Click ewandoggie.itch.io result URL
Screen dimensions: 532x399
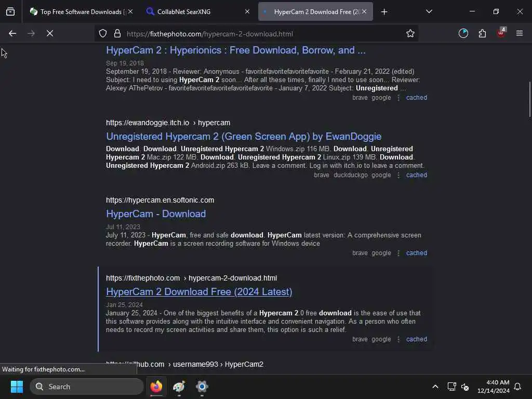[x=168, y=123]
